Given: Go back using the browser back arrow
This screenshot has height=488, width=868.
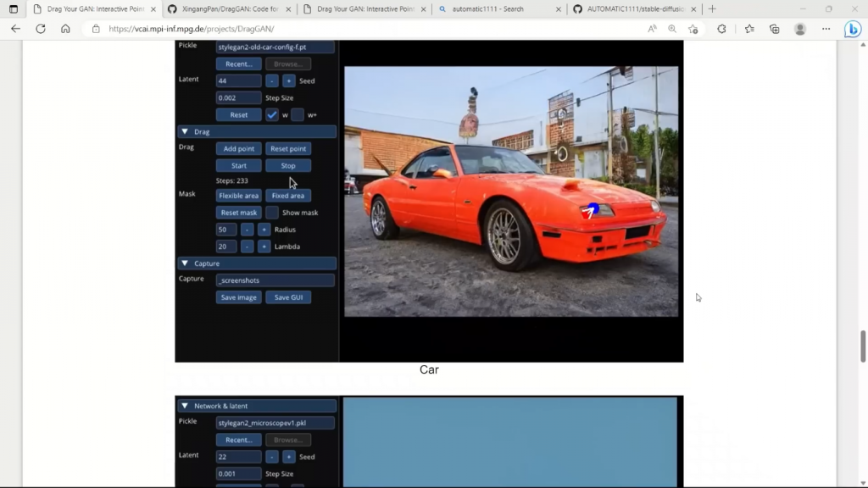Looking at the screenshot, I should coord(15,28).
